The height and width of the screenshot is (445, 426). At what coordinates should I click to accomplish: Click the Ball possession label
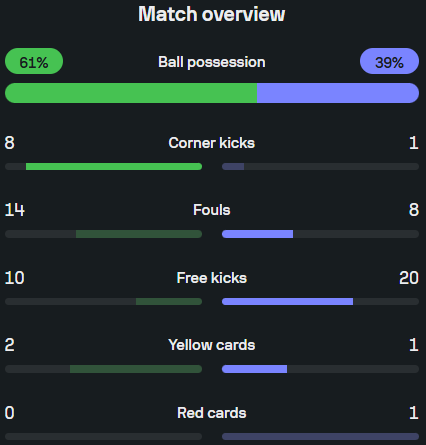coord(212,62)
